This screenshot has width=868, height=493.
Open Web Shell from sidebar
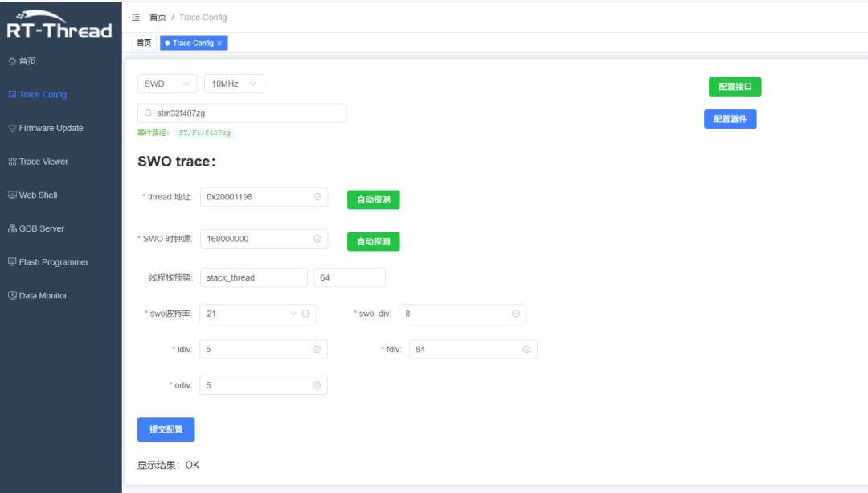[x=33, y=195]
